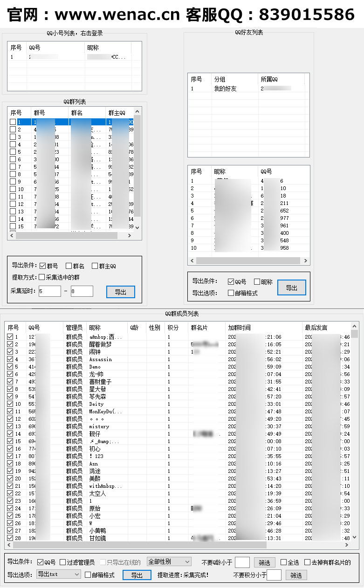Click group list scroll-down arrow
This screenshot has width=364, height=588.
(137, 227)
